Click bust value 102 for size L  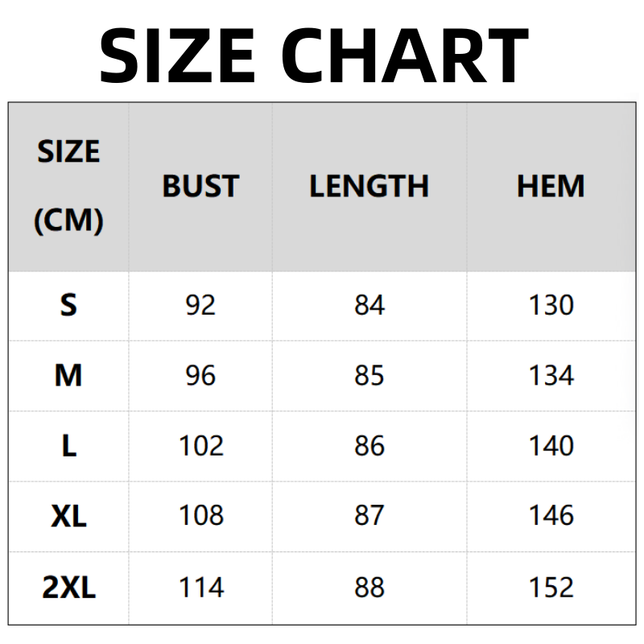pyautogui.click(x=200, y=446)
